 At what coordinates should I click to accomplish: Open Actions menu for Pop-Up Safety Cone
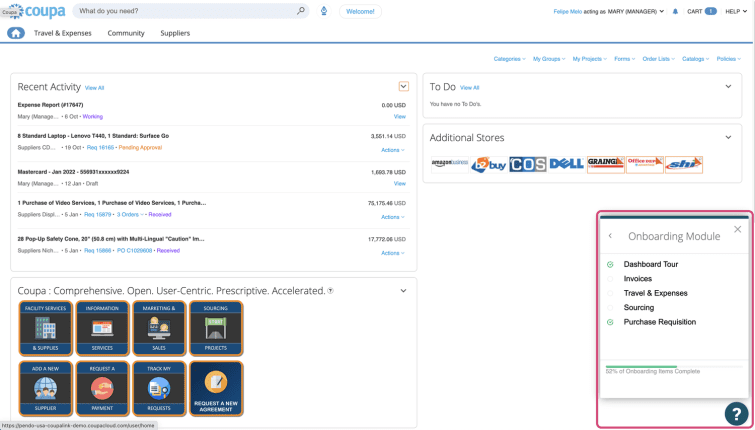[393, 253]
